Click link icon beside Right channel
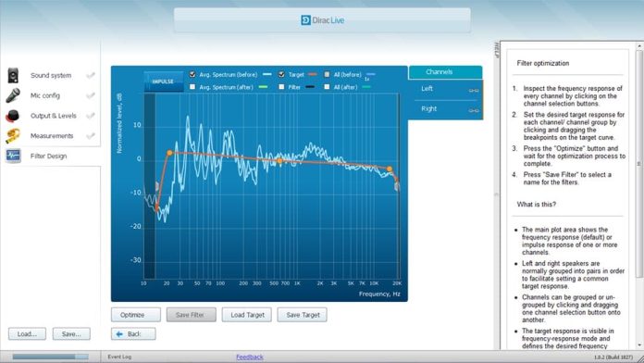Viewport: 644px width, 363px height. [x=474, y=110]
